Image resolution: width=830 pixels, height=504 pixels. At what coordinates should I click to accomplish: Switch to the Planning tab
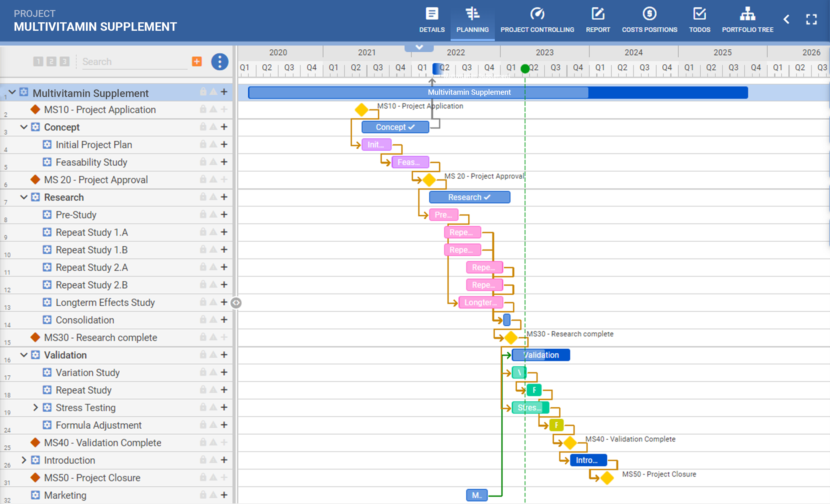pos(472,20)
